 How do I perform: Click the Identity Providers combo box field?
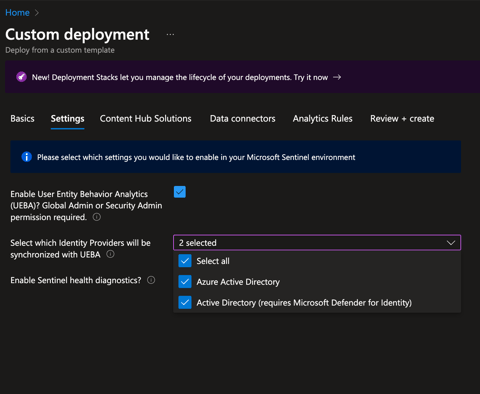pyautogui.click(x=317, y=243)
